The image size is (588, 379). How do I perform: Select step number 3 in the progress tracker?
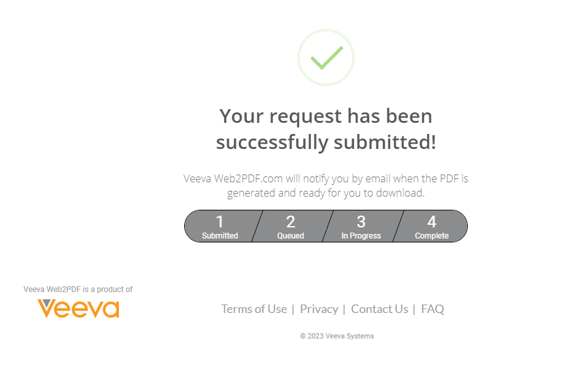[361, 222]
